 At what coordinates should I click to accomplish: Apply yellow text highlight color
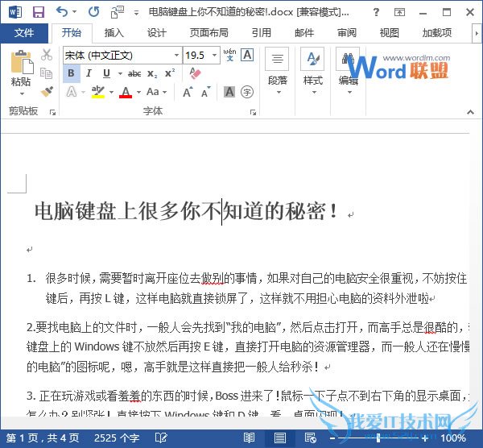coord(98,92)
